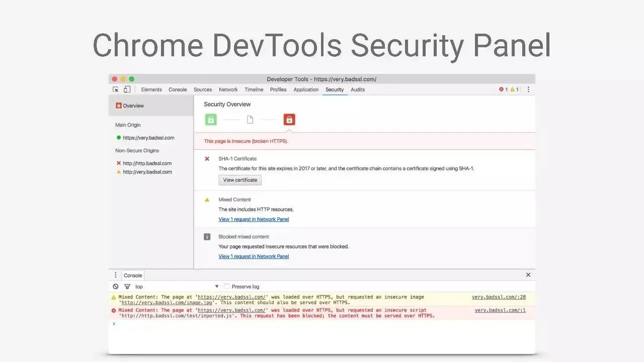Screen dimensions: 644x362
Task: Switch to the Audits tab
Action: [358, 89]
